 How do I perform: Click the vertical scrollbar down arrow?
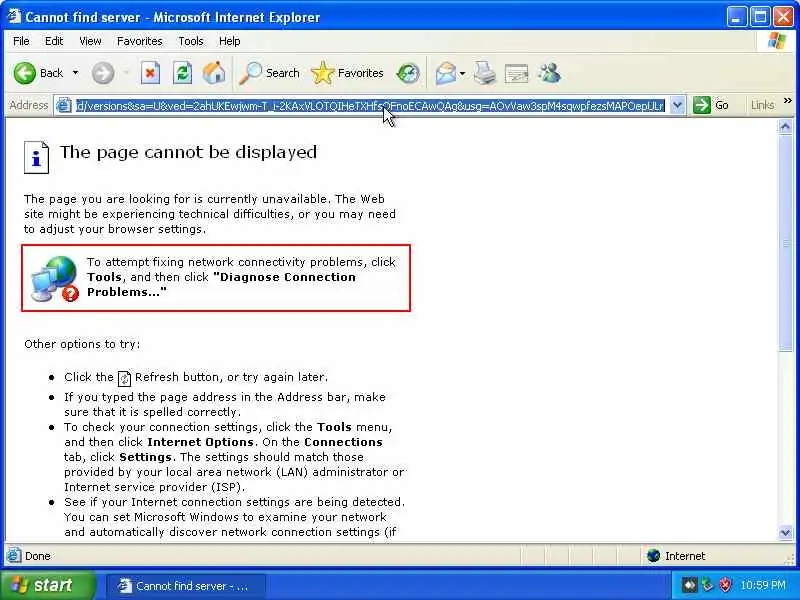(785, 533)
